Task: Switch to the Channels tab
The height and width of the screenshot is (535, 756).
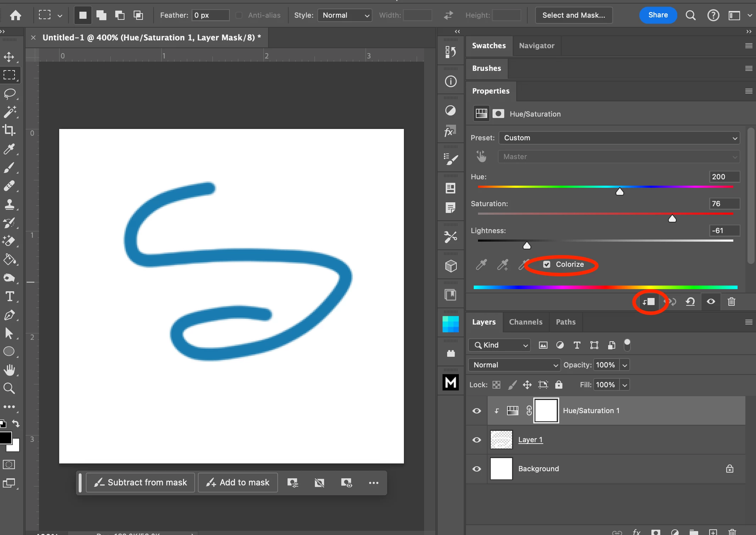Action: (526, 322)
